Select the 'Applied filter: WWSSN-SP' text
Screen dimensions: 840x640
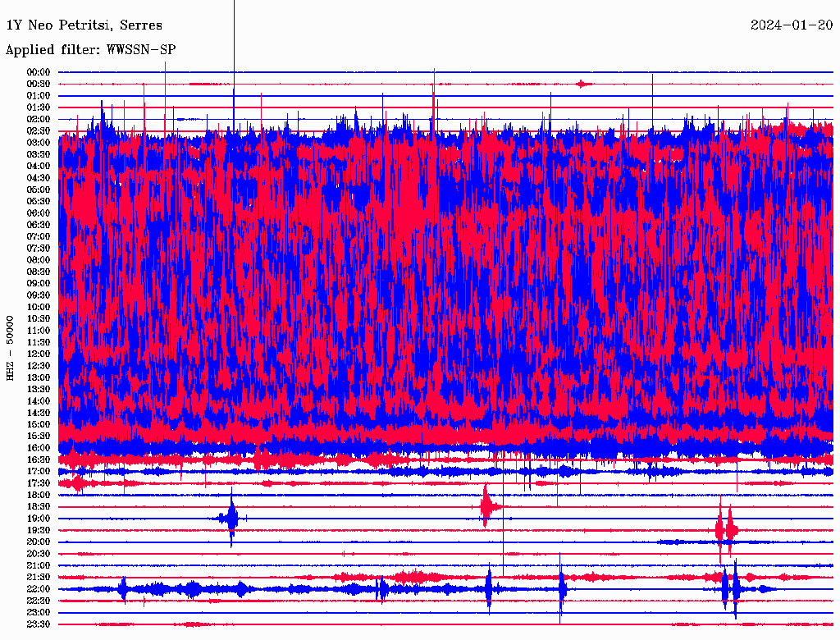pos(90,50)
